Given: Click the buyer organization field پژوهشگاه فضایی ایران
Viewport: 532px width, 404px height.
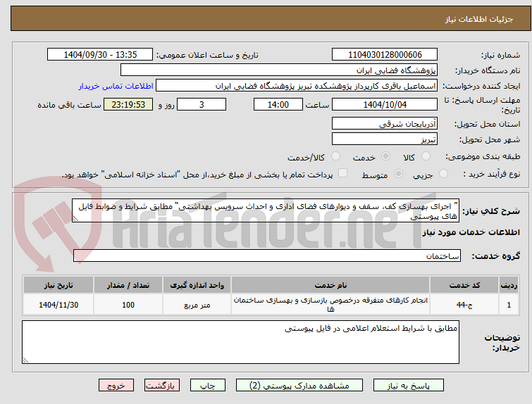Looking at the screenshot, I should coord(279,70).
